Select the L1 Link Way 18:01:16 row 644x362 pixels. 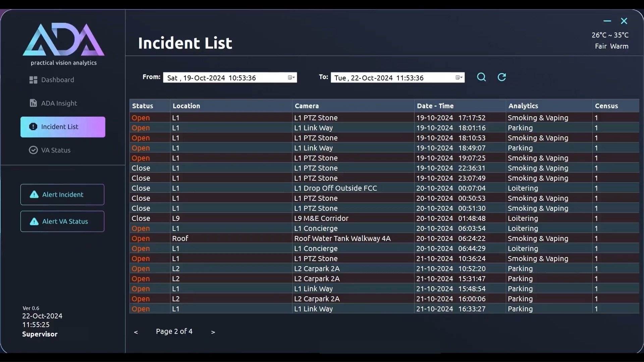pos(384,128)
